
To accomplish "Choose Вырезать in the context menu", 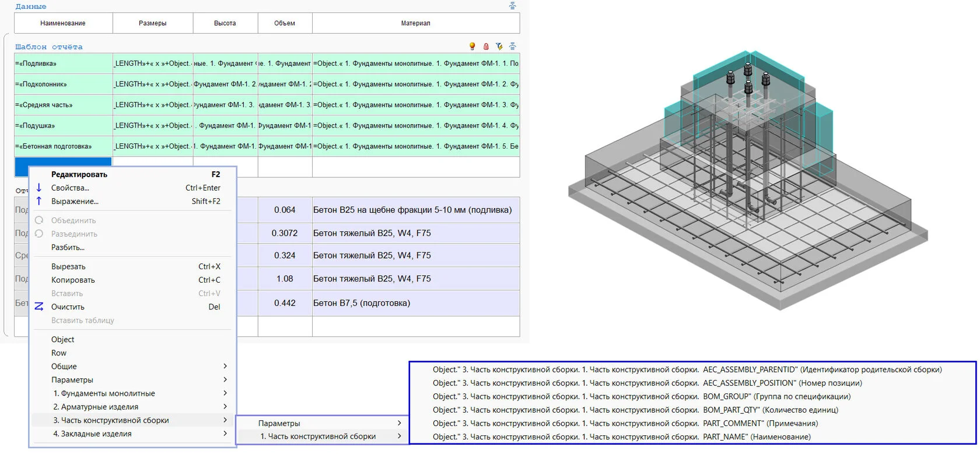I will tap(133, 266).
